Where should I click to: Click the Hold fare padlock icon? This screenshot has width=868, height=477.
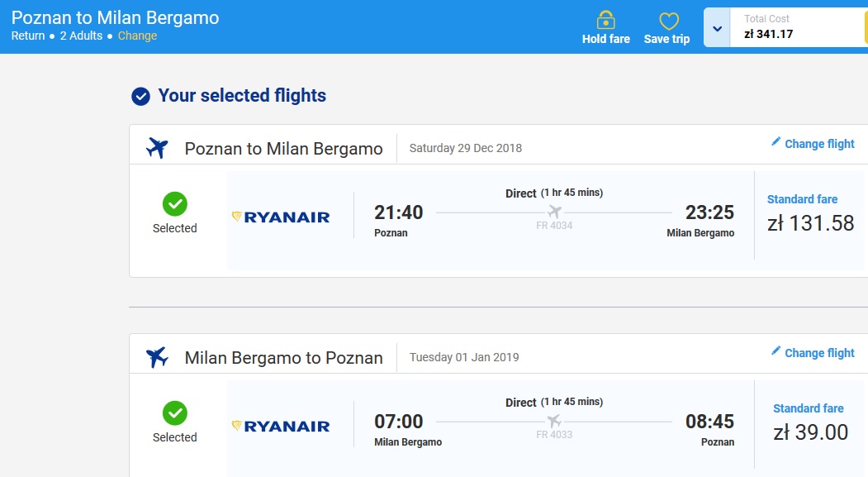[x=605, y=20]
